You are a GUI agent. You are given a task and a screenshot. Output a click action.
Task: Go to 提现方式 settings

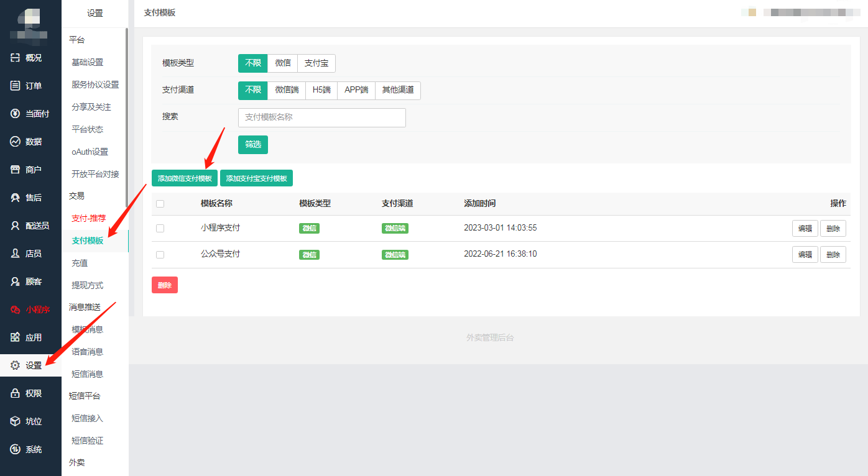pyautogui.click(x=88, y=285)
